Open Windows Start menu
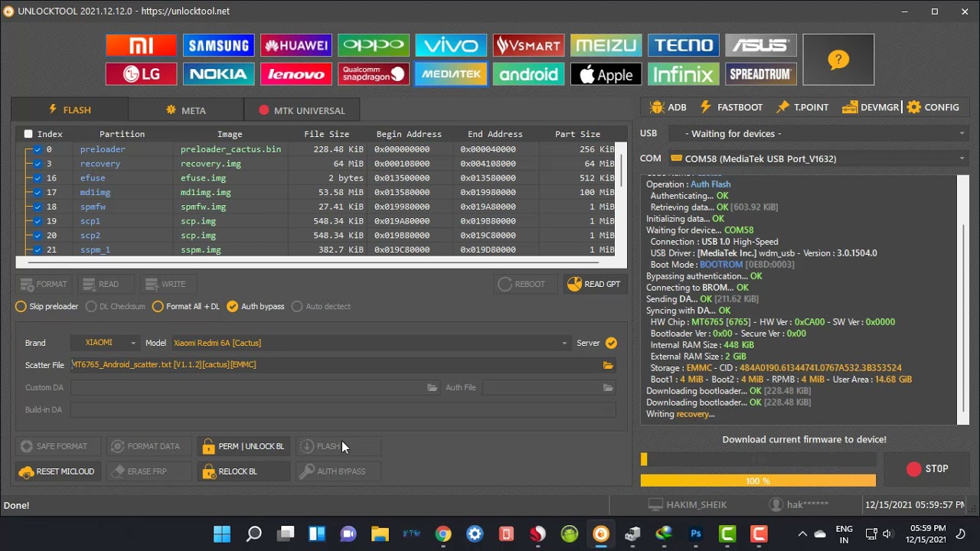The image size is (980, 551). click(x=222, y=534)
